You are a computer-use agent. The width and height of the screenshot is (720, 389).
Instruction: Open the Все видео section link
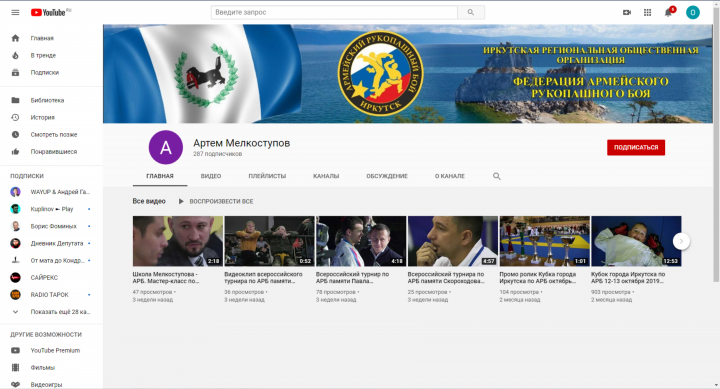149,201
